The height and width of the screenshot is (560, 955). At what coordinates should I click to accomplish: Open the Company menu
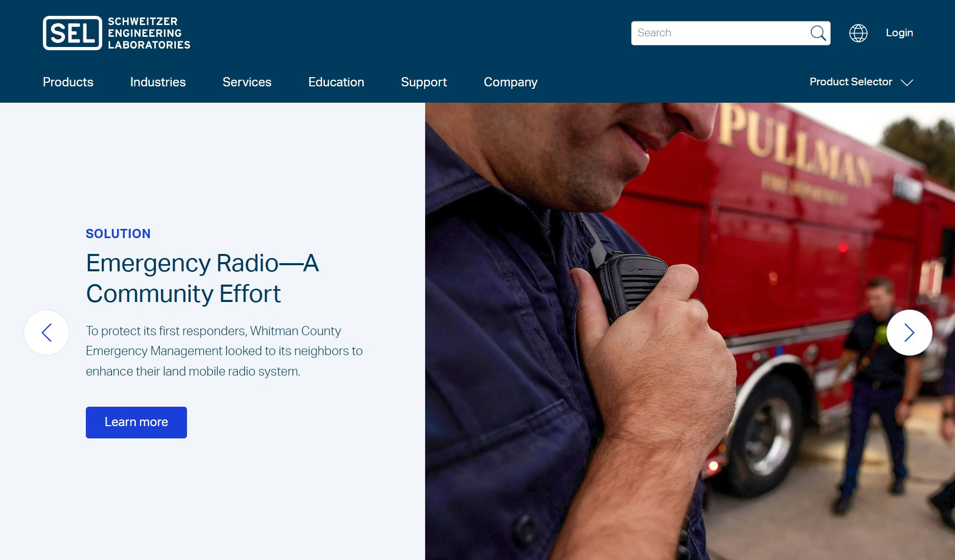pos(510,82)
